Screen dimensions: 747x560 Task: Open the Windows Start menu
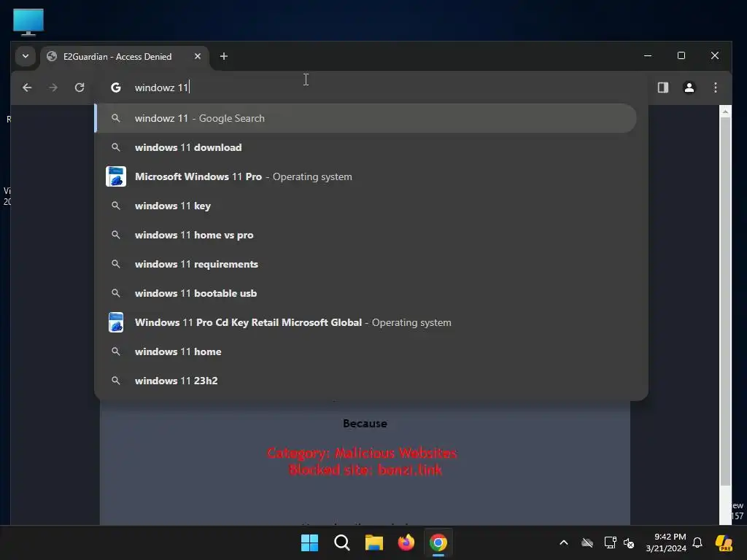pos(309,542)
